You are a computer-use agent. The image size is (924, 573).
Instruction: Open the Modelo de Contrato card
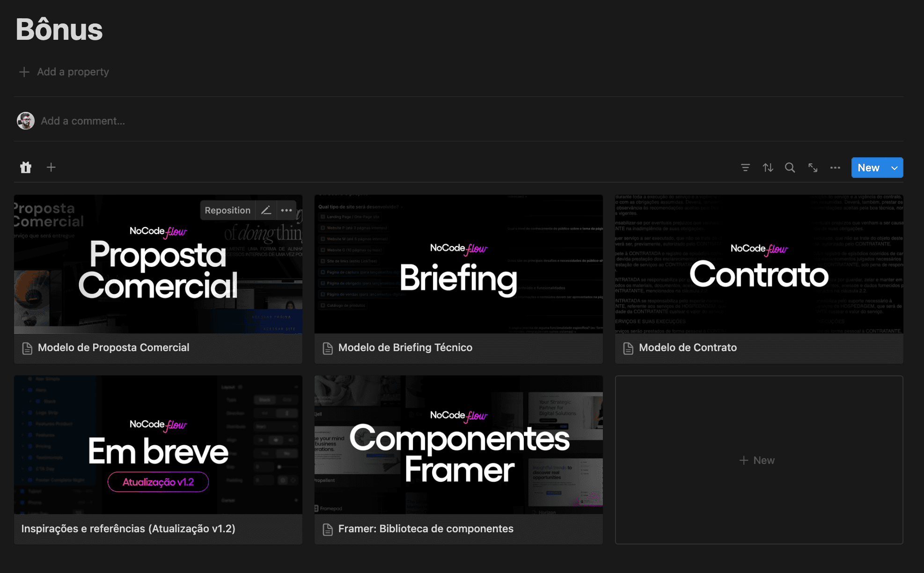[x=687, y=347]
